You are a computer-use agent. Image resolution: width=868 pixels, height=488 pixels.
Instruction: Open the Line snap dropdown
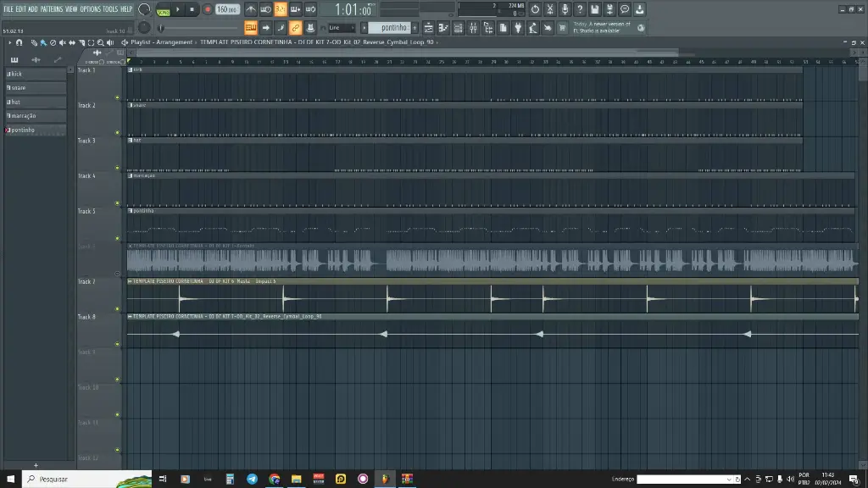[341, 28]
